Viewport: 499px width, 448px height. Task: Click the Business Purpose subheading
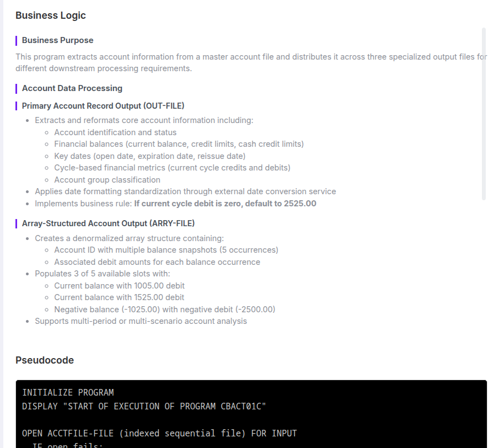click(57, 40)
